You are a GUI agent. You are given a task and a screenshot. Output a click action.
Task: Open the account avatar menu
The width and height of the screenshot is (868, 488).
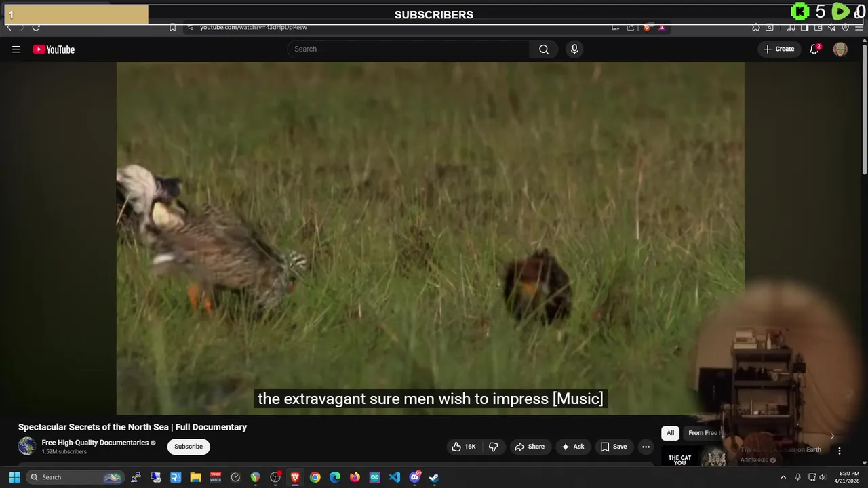point(840,49)
